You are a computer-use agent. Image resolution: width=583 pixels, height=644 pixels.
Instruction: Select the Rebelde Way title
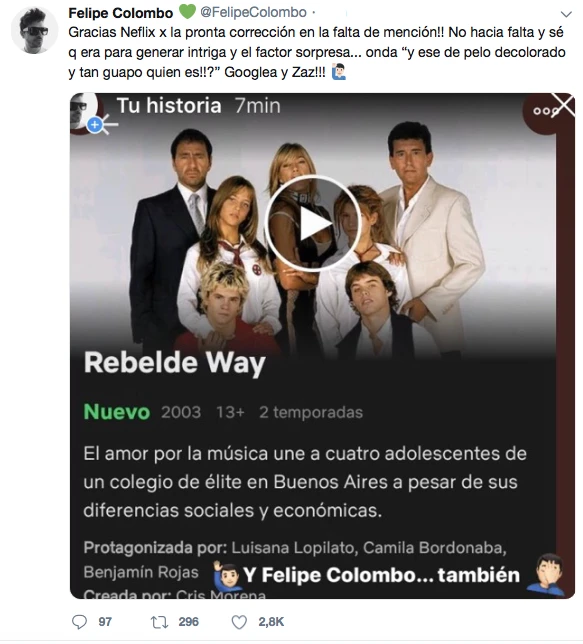click(175, 363)
